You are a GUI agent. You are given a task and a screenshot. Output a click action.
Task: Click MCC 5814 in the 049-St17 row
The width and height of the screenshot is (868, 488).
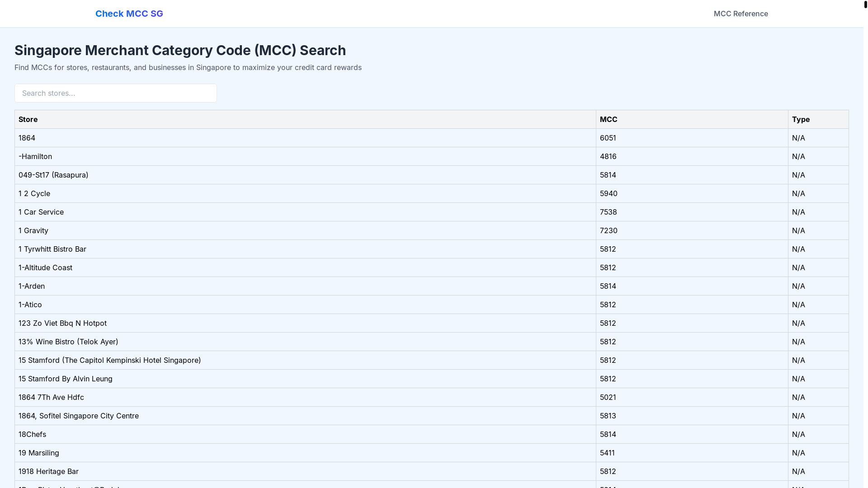pyautogui.click(x=692, y=175)
